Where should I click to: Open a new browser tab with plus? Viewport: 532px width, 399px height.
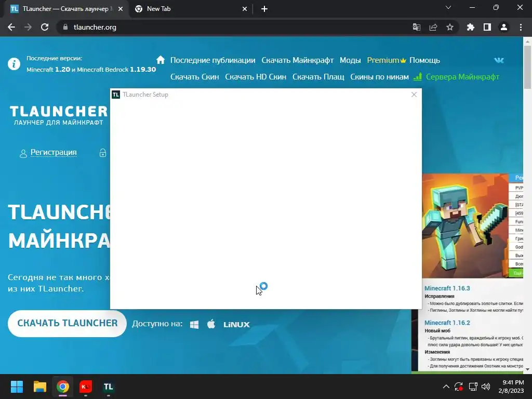tap(264, 9)
